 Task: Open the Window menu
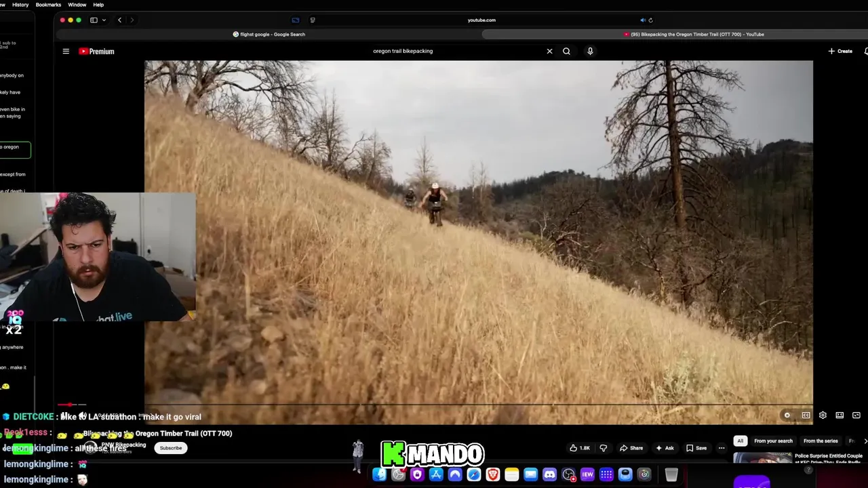[77, 5]
